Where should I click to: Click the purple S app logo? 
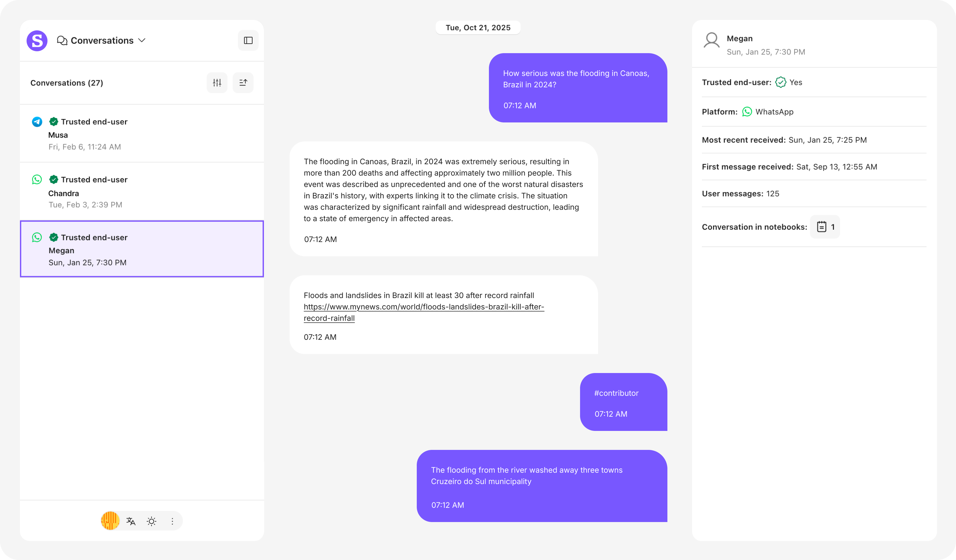[37, 40]
